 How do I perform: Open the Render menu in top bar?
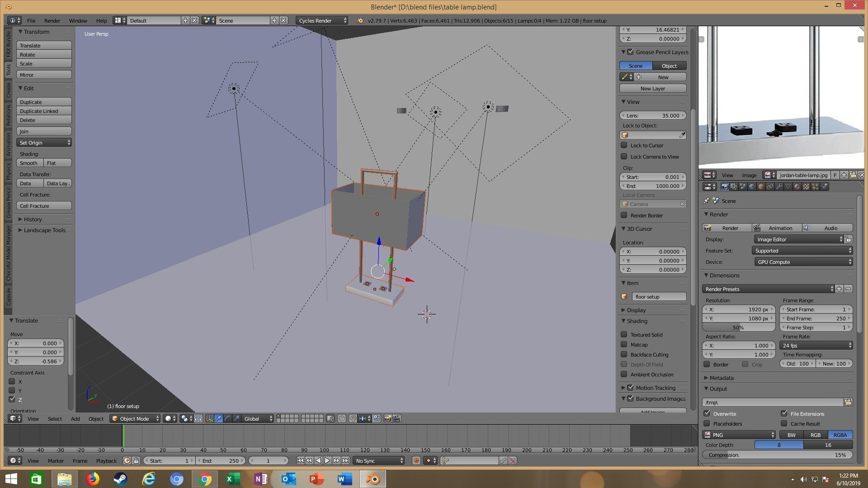click(52, 21)
